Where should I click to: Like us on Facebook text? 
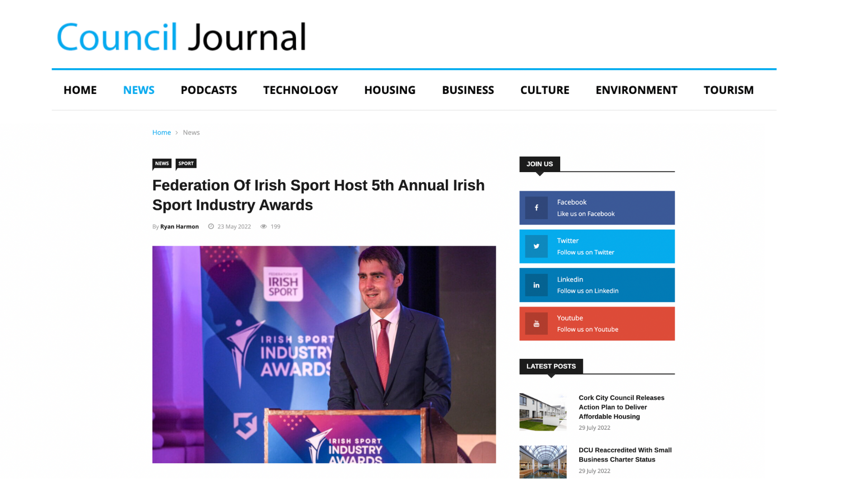click(585, 214)
